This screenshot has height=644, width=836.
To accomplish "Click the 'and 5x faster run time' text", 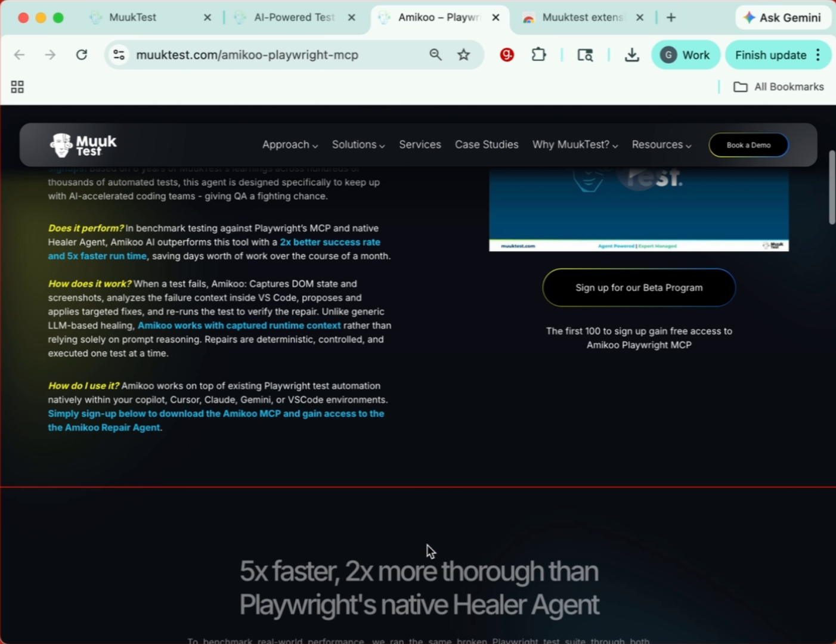I will tap(97, 256).
